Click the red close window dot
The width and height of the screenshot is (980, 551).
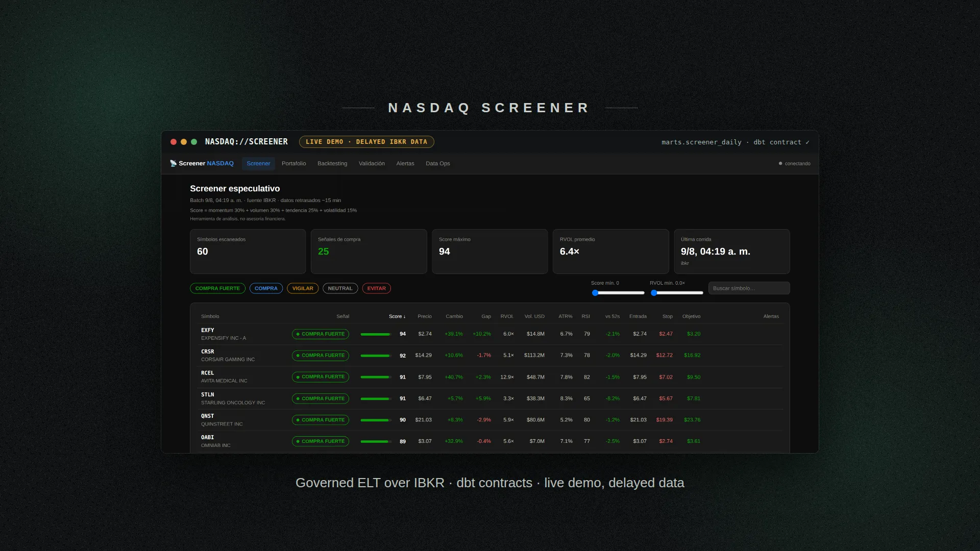click(x=174, y=142)
